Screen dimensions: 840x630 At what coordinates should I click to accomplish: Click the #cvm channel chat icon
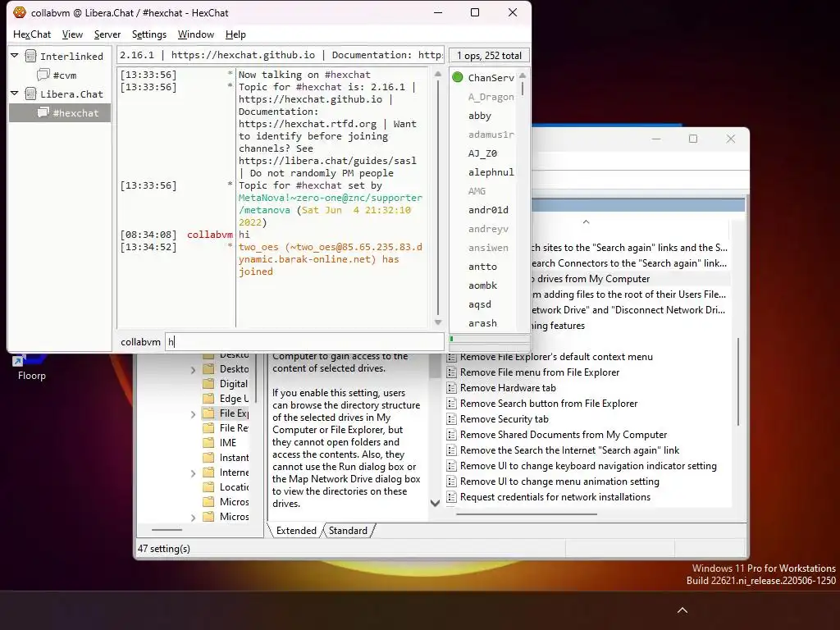(x=43, y=75)
